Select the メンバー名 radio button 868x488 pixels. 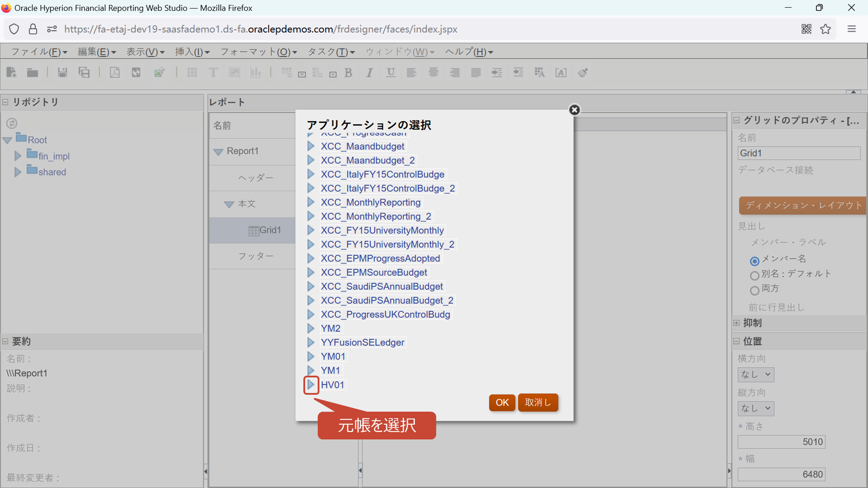point(754,261)
